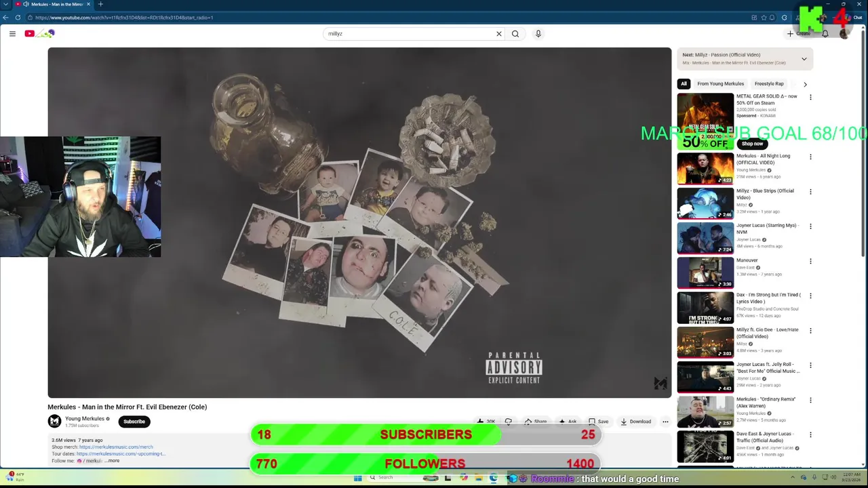Screen dimensions: 868x488
Task: Select the Freestyle Rap chip
Action: (769, 83)
